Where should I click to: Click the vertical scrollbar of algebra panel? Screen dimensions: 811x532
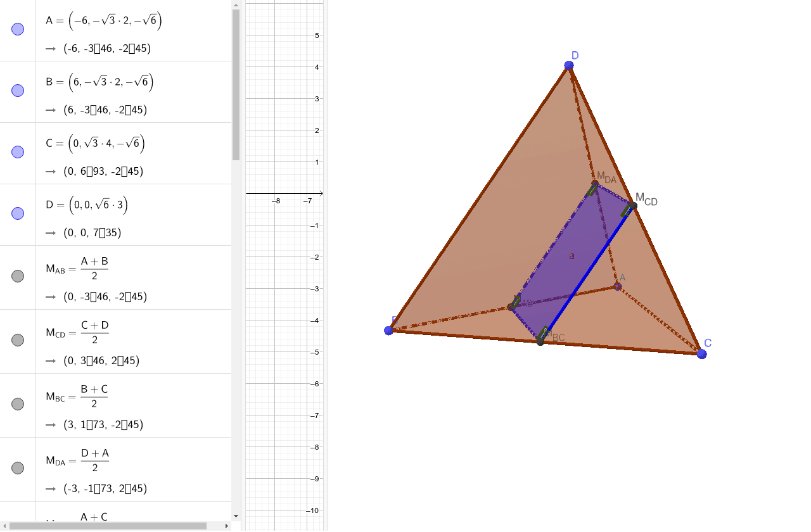pos(236,85)
